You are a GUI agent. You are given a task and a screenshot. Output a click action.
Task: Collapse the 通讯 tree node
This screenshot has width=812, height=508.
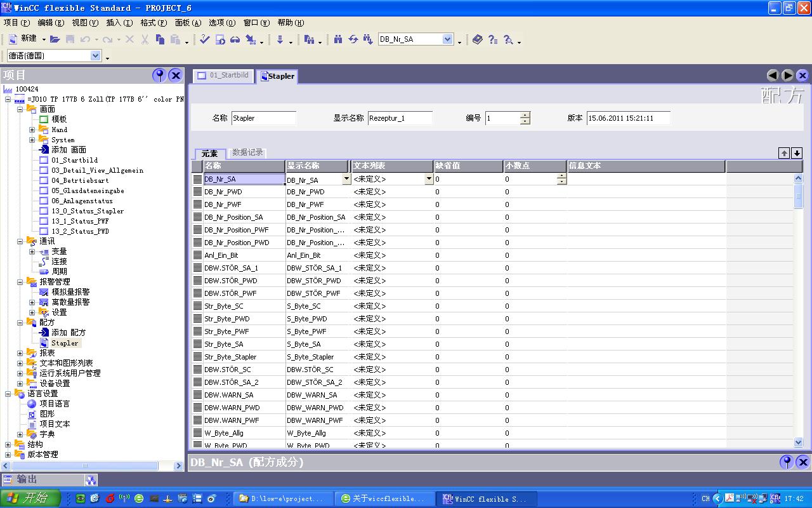(20, 241)
